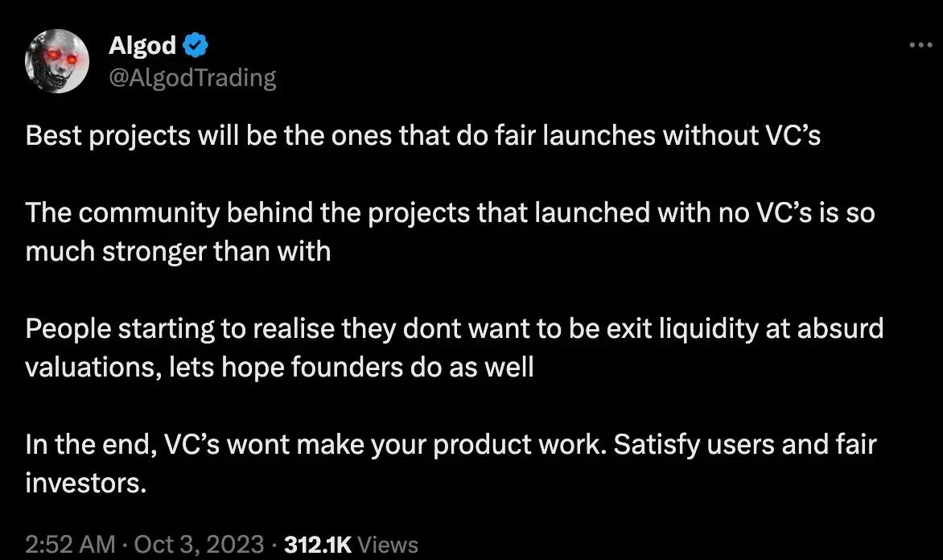Viewport: 943px width, 560px height.
Task: Click the glowing red eyes on the avatar
Action: (x=60, y=54)
